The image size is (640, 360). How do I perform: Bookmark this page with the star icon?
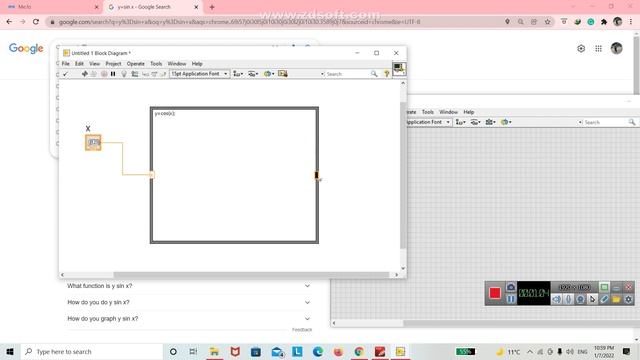coord(547,22)
